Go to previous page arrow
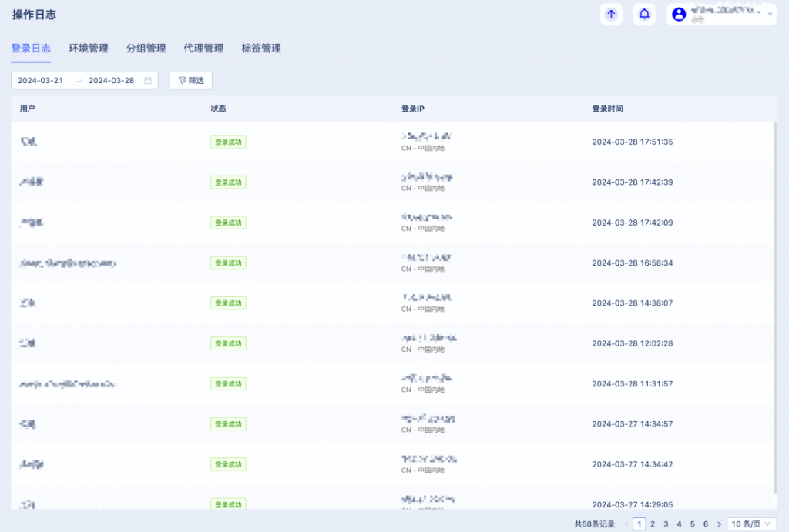 (x=626, y=524)
